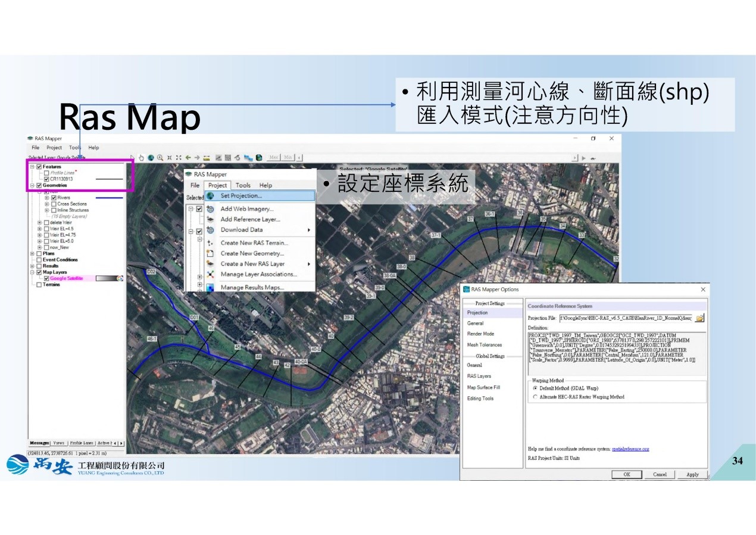Open the measure ruler tool
Image resolution: width=756 pixels, height=535 pixels.
click(x=207, y=157)
